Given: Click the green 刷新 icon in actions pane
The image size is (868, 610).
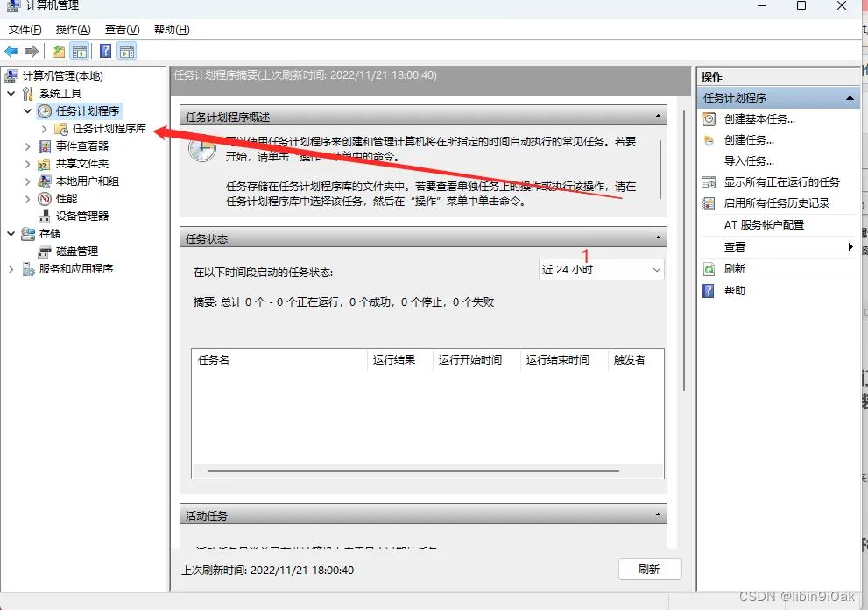Looking at the screenshot, I should click(709, 269).
